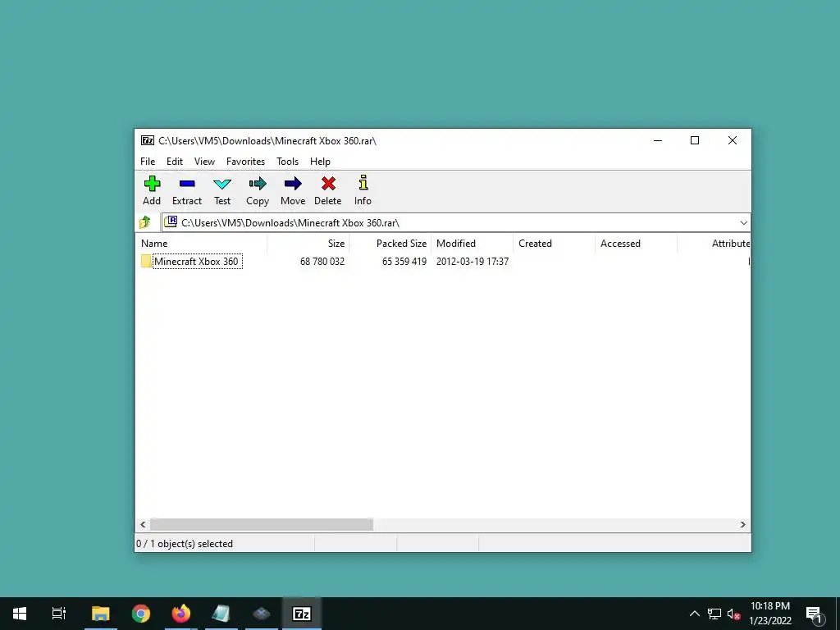Click the Extract toolbar icon

pos(187,184)
